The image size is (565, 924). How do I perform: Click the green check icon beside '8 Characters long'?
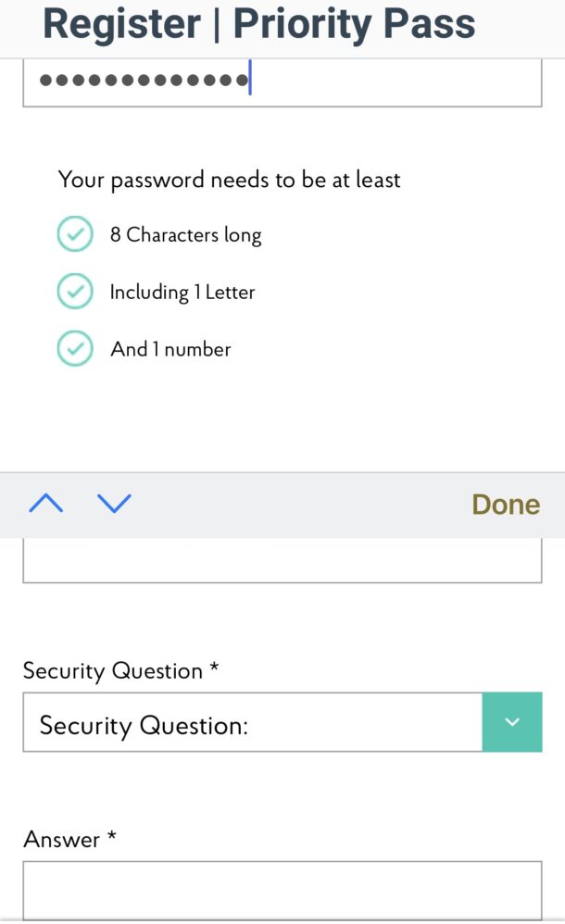(x=75, y=234)
